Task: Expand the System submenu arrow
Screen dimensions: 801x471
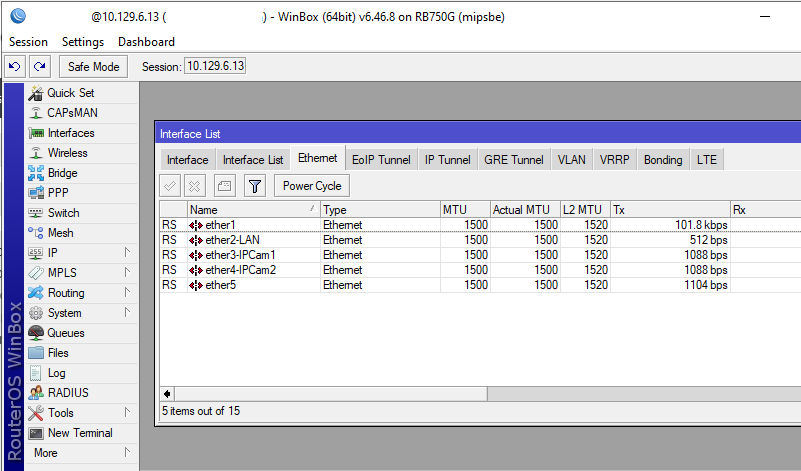Action: click(x=127, y=312)
